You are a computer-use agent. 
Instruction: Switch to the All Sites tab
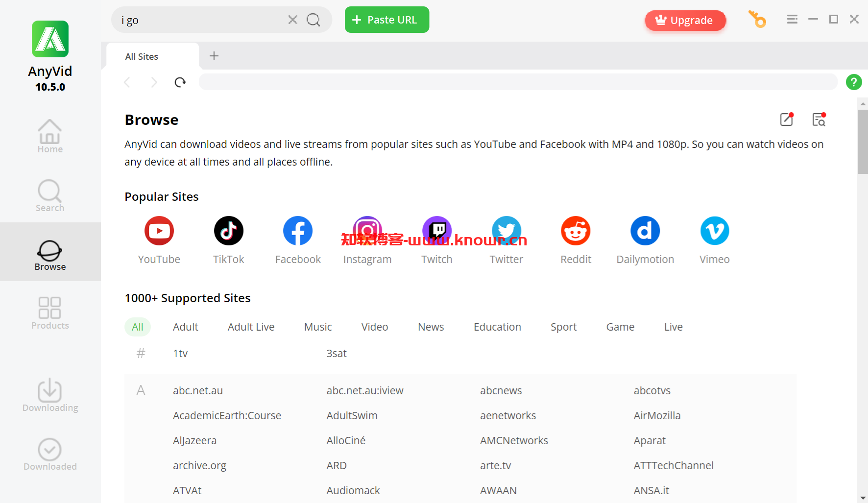point(152,56)
